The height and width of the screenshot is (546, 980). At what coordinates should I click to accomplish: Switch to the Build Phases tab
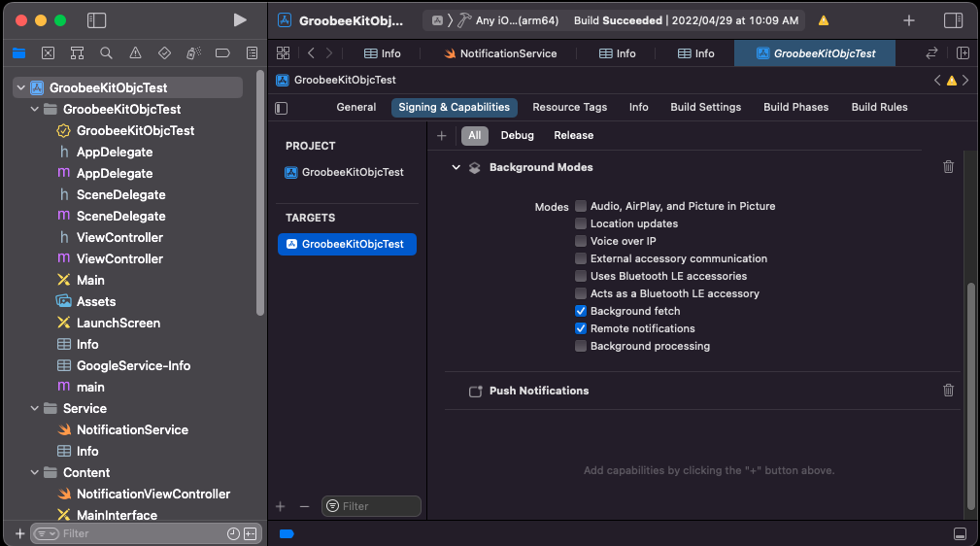[x=795, y=107]
